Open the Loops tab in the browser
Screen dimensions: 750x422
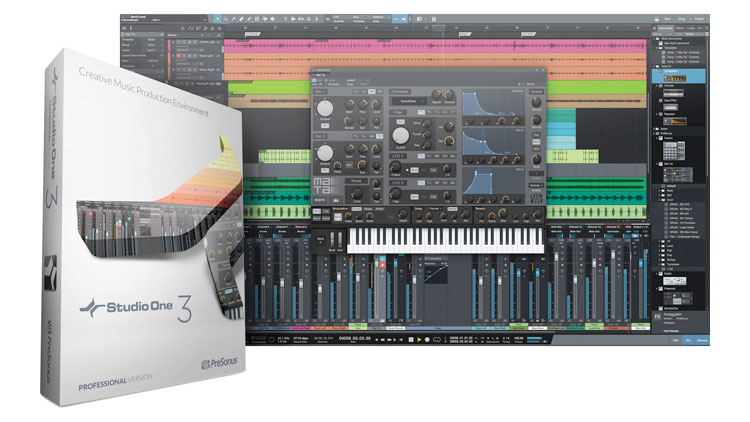[691, 28]
